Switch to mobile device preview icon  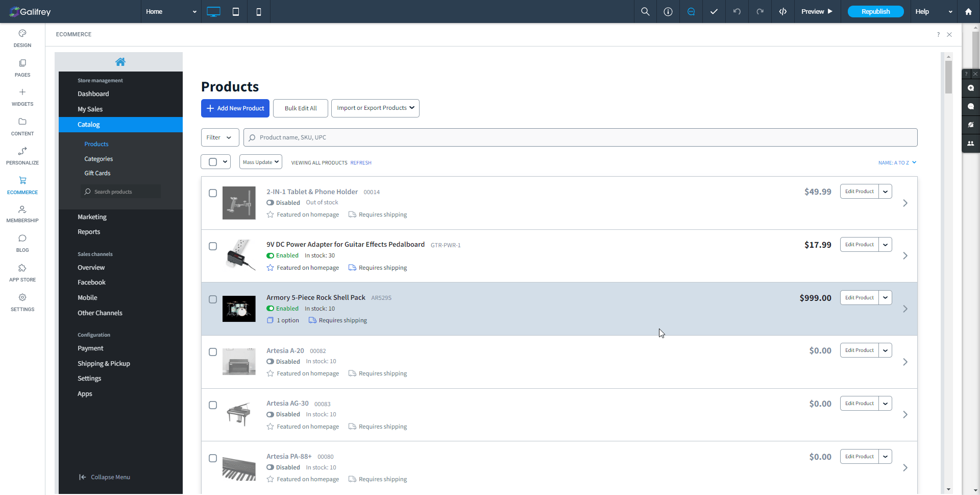click(x=259, y=12)
